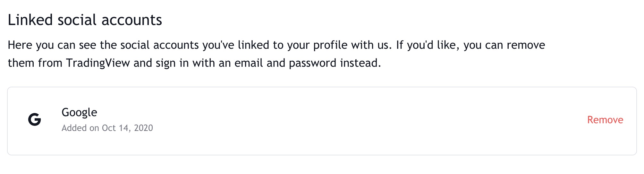644x174 pixels.
Task: Click the Added on Oct 14, 2020 text
Action: pos(107,128)
